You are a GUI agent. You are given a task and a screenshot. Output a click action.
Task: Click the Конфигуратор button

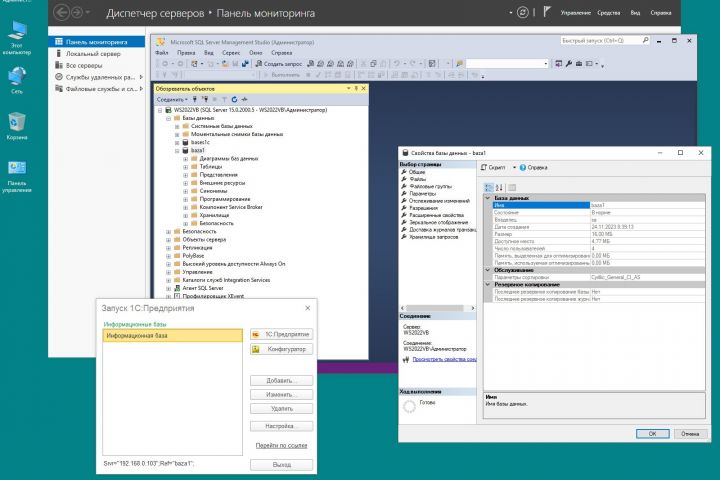coord(282,349)
